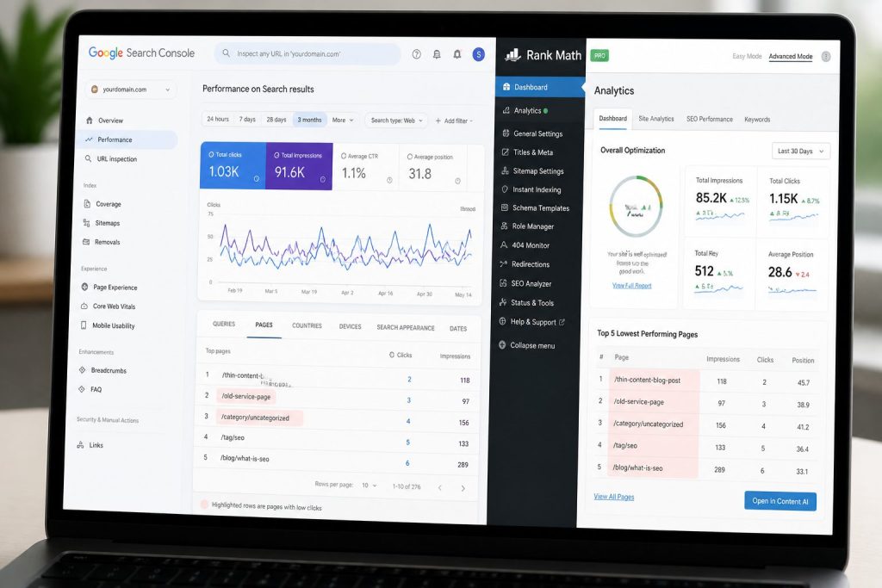Click the Collapse menu icon
The height and width of the screenshot is (588, 882).
pos(502,345)
